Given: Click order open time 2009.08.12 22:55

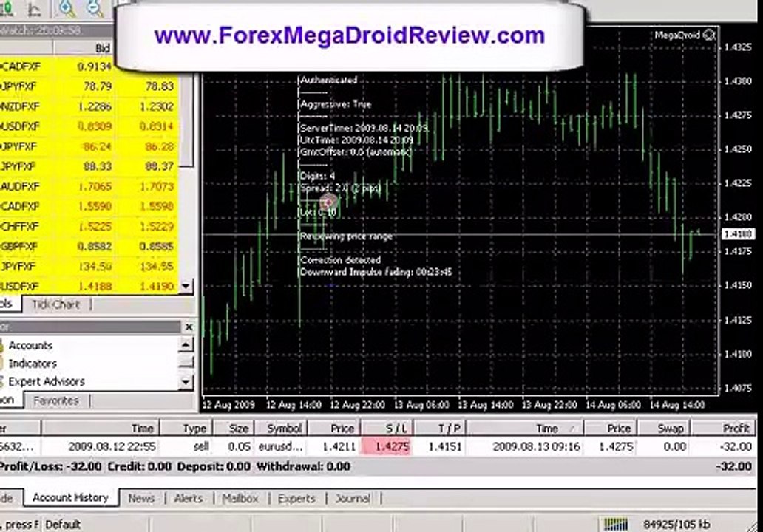Looking at the screenshot, I should (x=112, y=446).
